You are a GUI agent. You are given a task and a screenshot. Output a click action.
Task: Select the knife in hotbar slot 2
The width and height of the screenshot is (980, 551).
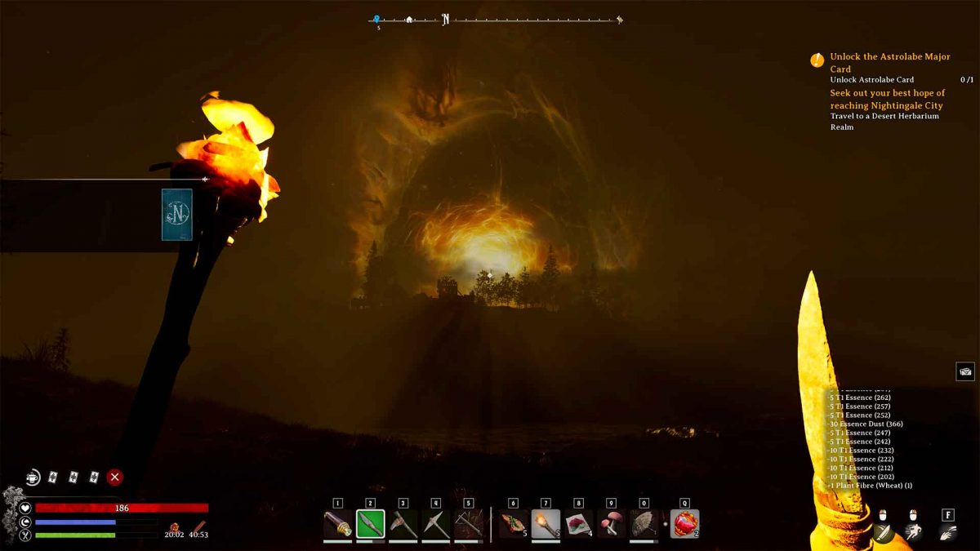coord(370,524)
